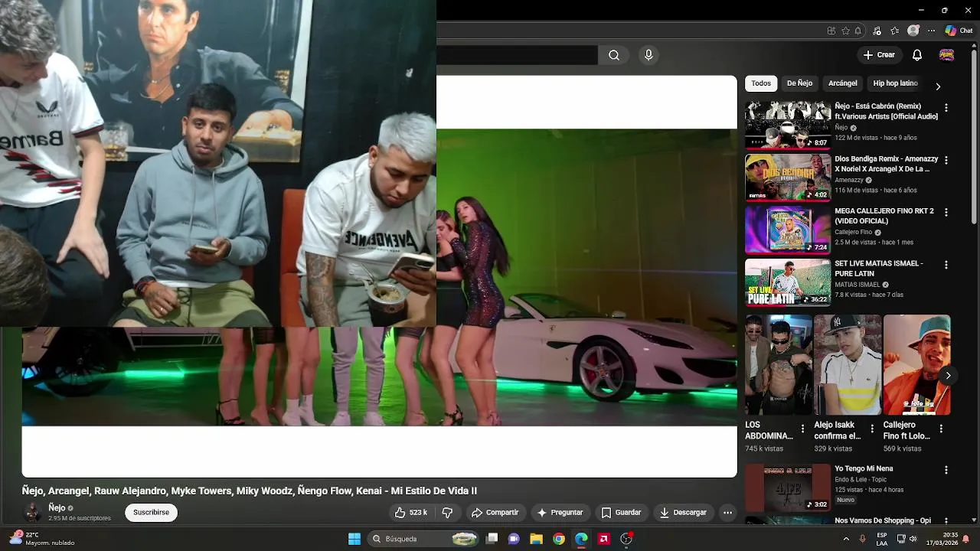Click Guardar to save video

[x=621, y=513]
